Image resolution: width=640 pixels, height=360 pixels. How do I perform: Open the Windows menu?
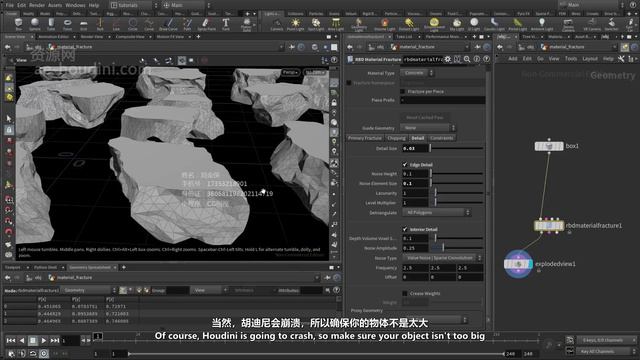[76, 5]
